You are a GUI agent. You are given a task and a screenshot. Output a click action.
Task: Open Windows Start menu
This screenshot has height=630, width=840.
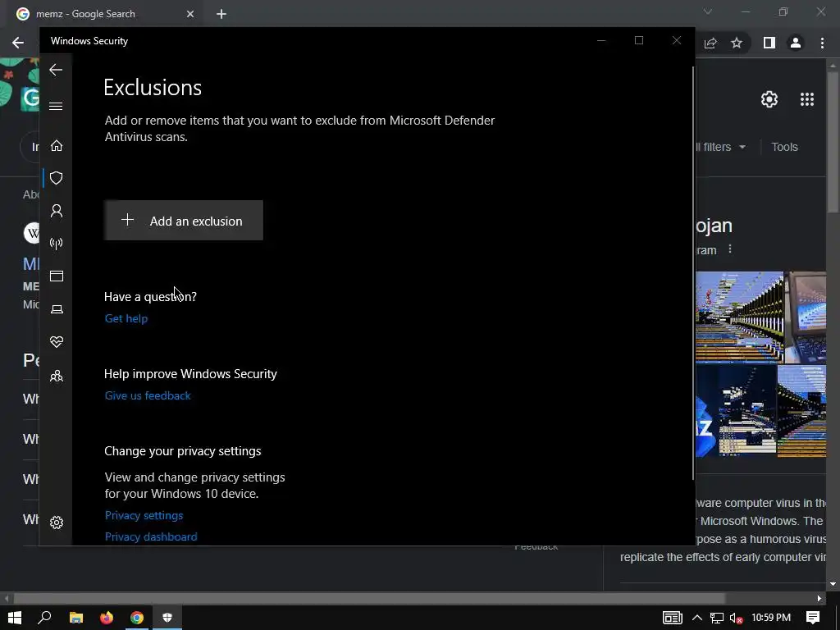pos(15,618)
